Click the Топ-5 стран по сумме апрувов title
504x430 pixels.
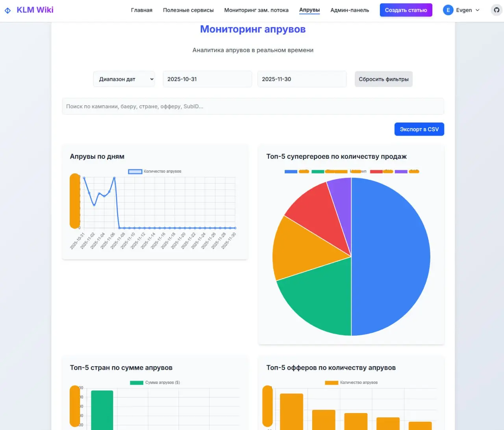pos(121,368)
